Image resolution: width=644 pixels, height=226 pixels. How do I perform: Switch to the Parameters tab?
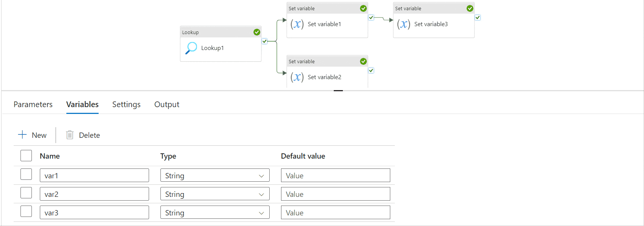(x=33, y=104)
